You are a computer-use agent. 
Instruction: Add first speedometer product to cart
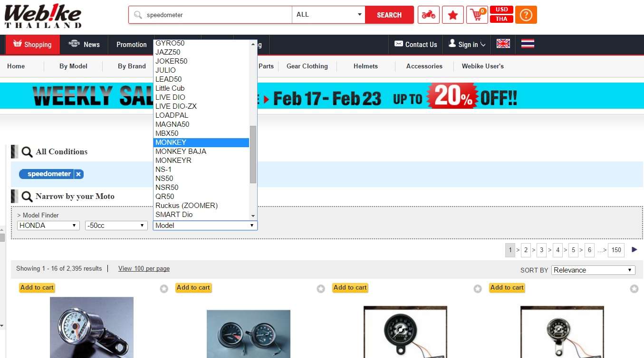point(37,287)
